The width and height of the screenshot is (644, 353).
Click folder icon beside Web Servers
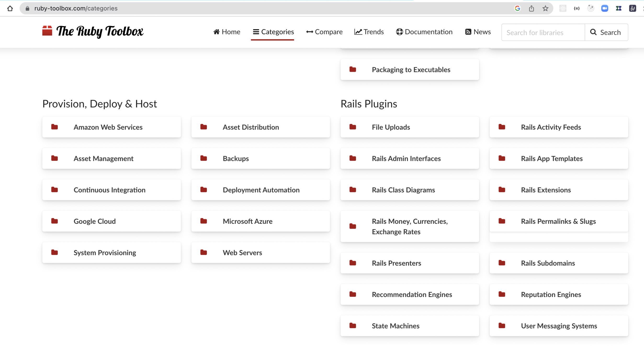[204, 253]
